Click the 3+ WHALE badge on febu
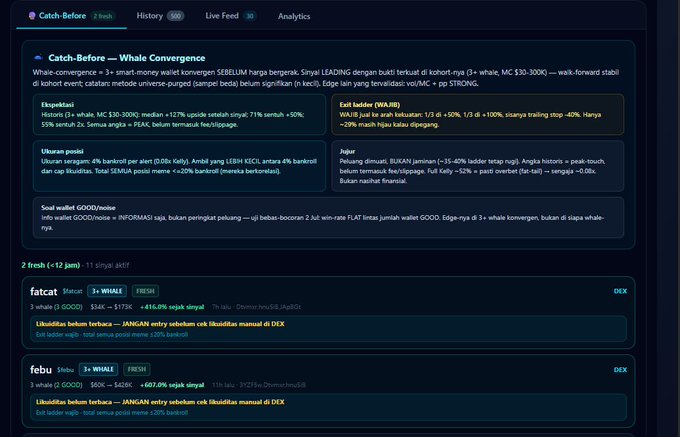This screenshot has width=680, height=437. point(98,369)
